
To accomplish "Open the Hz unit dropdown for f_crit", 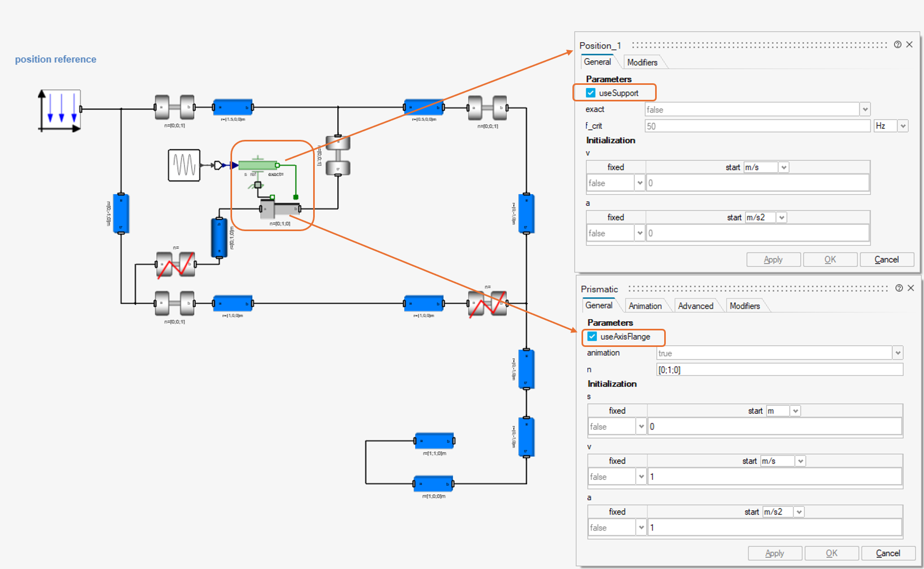I will tap(903, 126).
